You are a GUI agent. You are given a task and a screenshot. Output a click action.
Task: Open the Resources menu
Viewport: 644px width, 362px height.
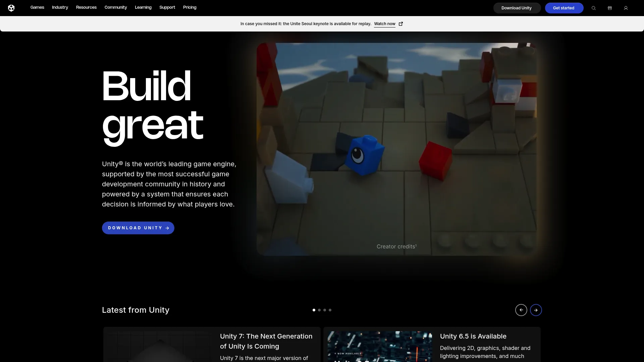[x=86, y=7]
